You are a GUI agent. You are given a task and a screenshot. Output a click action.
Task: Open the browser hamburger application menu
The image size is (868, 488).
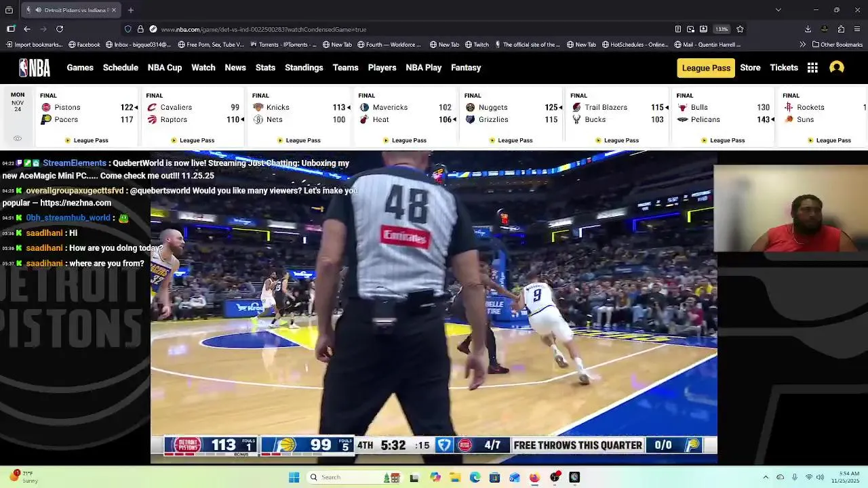(857, 29)
